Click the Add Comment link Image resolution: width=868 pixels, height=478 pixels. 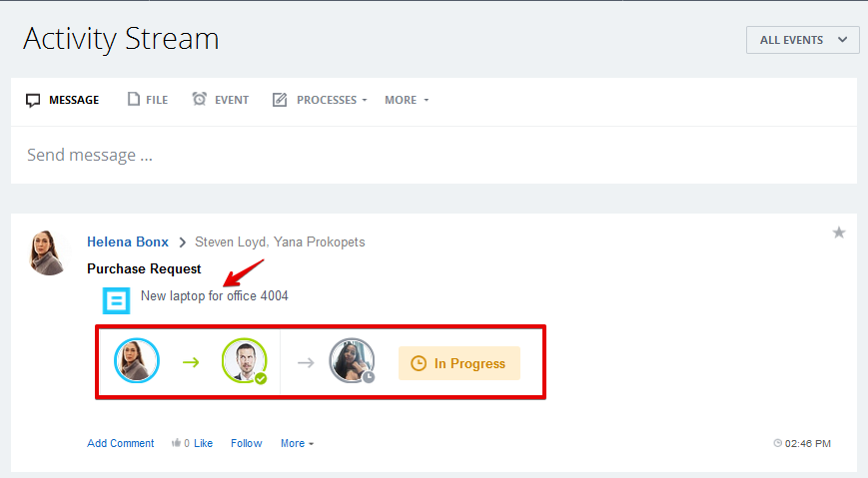pyautogui.click(x=121, y=443)
